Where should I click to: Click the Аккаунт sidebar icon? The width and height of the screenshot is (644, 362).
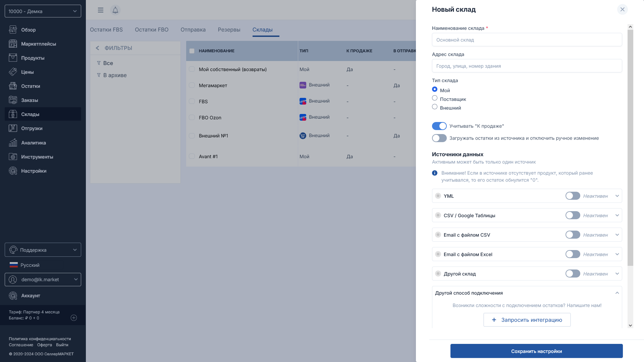pyautogui.click(x=13, y=296)
